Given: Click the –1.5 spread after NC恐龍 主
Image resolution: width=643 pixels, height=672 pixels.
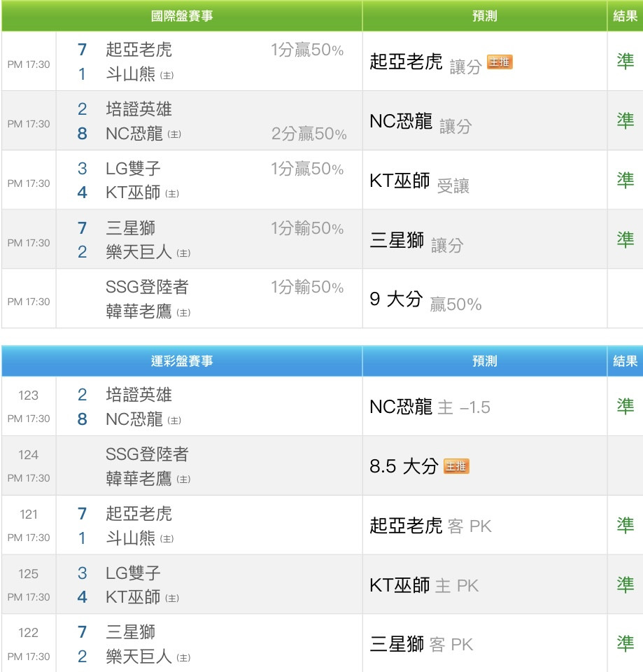Looking at the screenshot, I should click(x=475, y=407).
